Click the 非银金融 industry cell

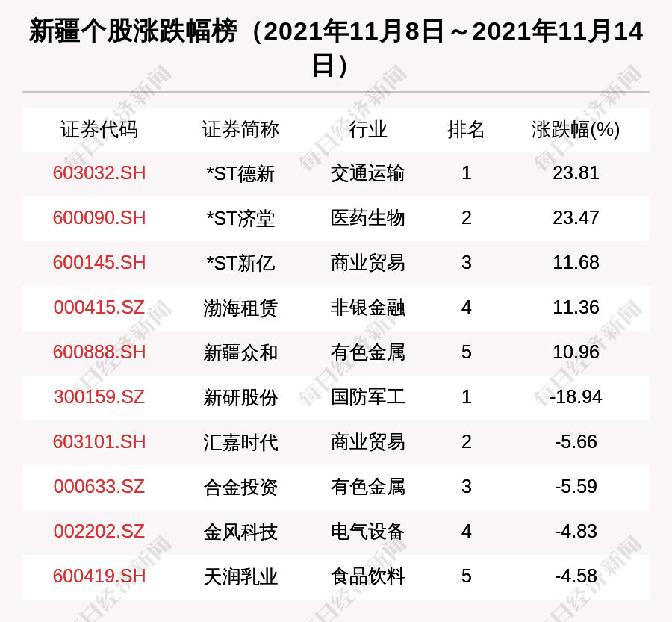(367, 308)
